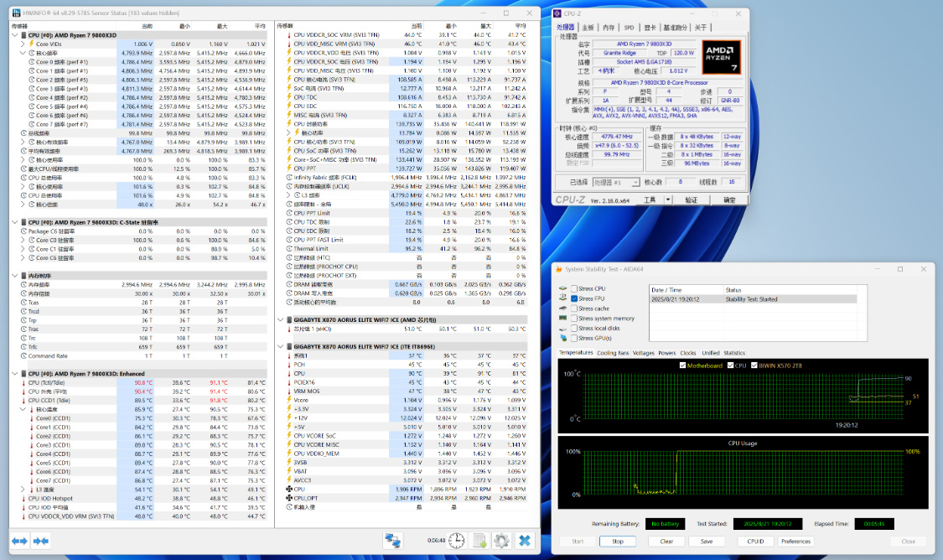Select the Stability Test Started log row

[x=752, y=298]
